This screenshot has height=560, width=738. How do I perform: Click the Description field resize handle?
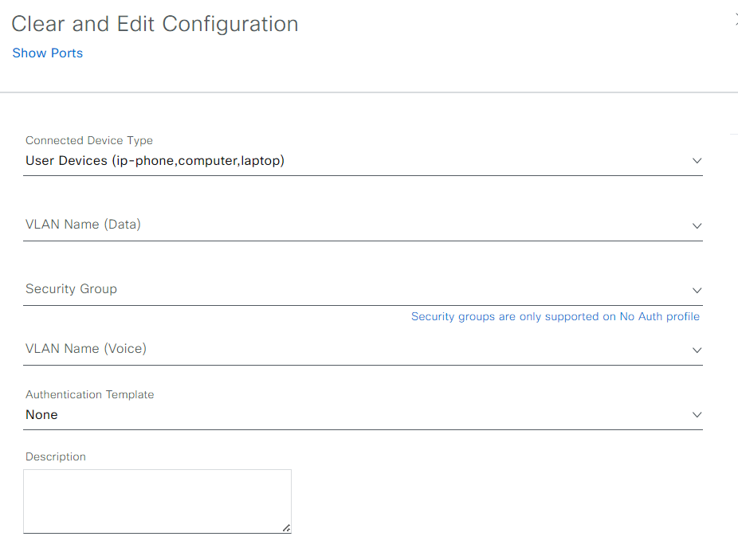285,526
